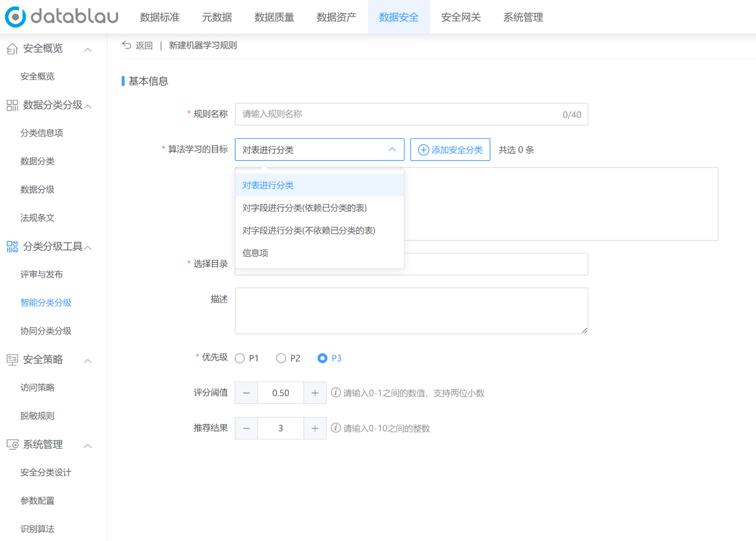Click the 安全概览 house icon

12,49
